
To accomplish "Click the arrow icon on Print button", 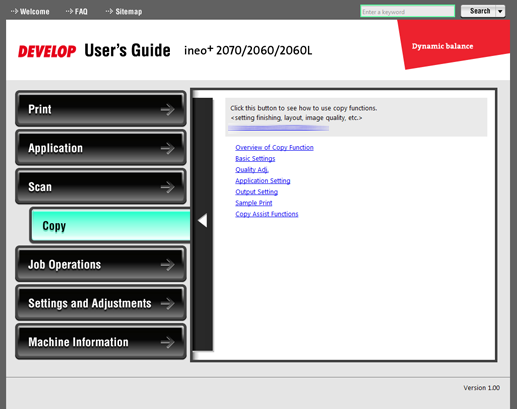I will click(x=167, y=109).
